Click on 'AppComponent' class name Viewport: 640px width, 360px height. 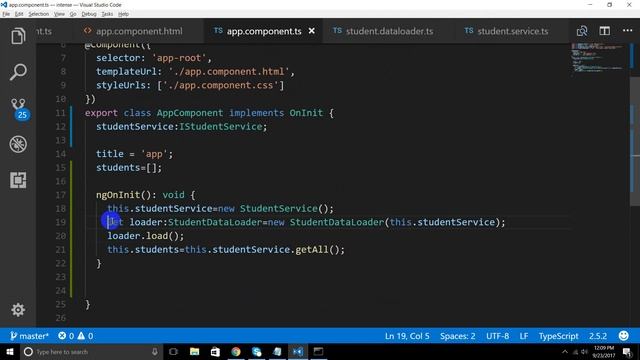pos(190,113)
